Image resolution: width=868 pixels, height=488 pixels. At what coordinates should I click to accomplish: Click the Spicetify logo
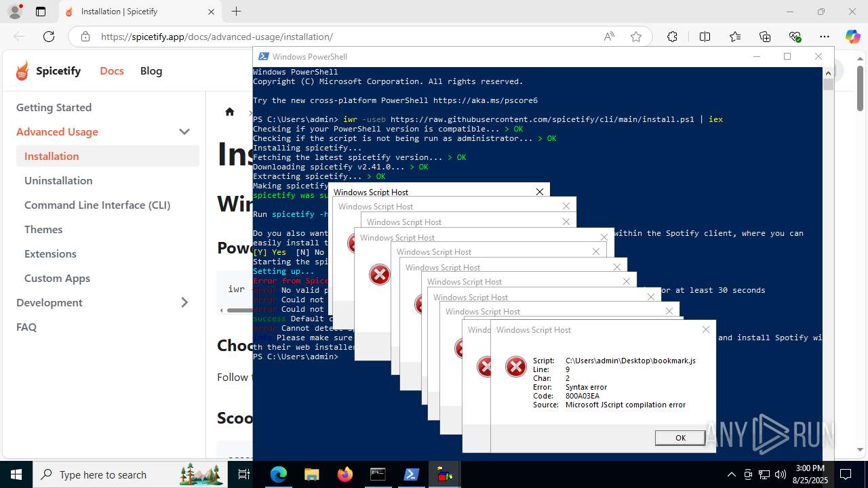pos(48,70)
